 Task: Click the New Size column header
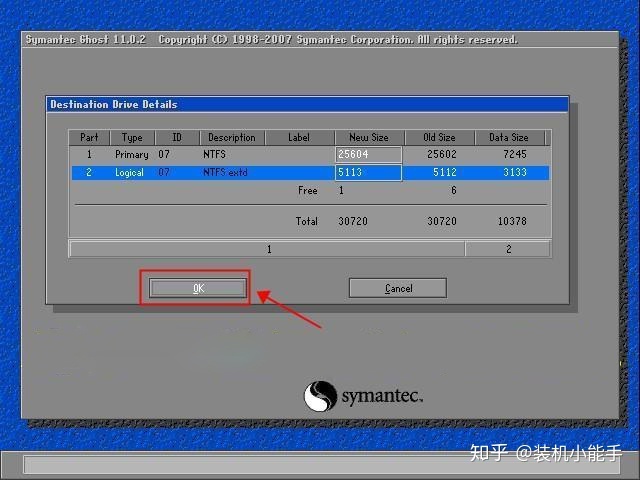(x=369, y=138)
